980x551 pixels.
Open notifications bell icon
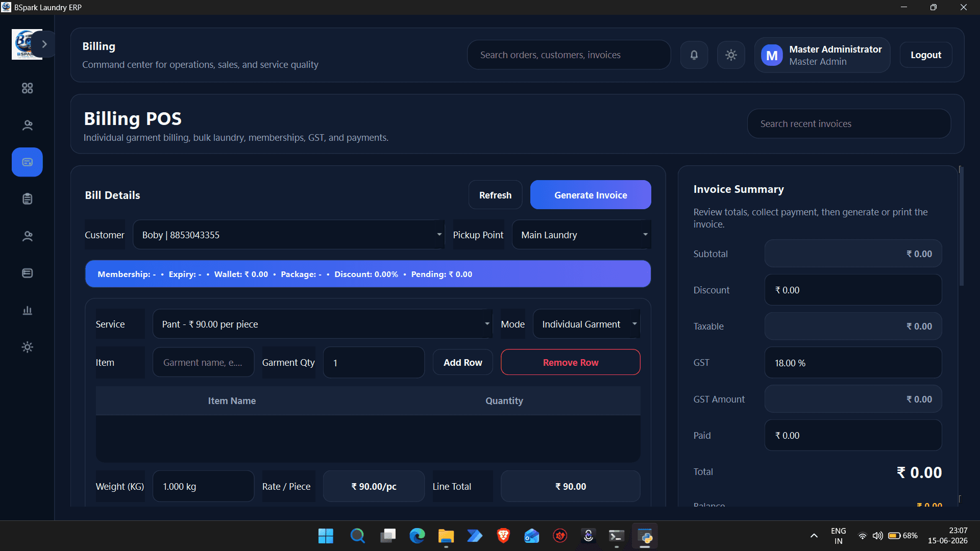(694, 55)
